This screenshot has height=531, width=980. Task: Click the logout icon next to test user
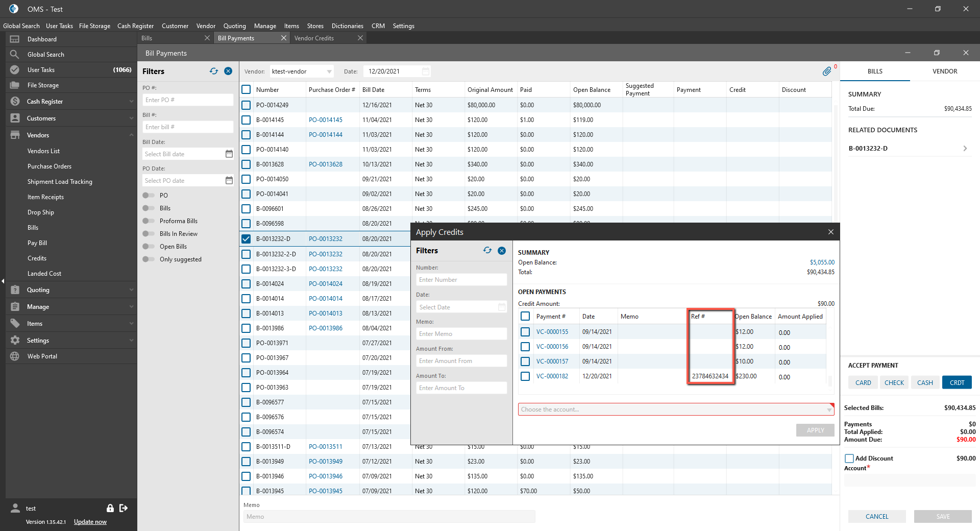pos(124,508)
